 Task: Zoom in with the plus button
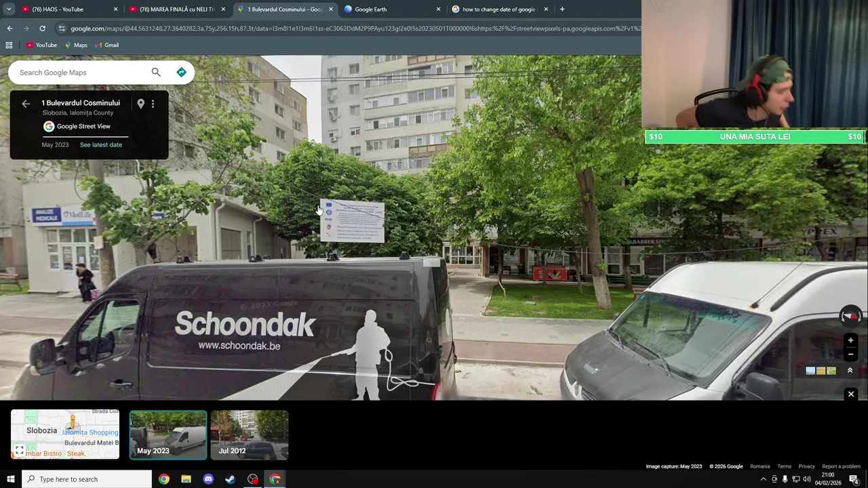point(851,340)
